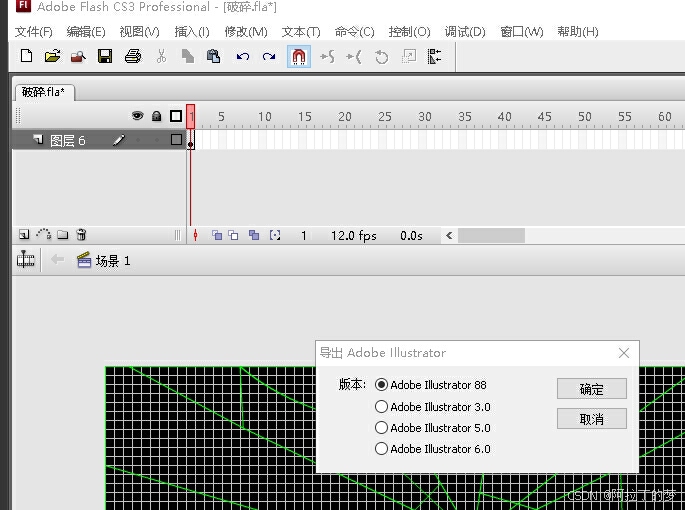Viewport: 685px width, 510px height.
Task: Click the pencil icon on 图层 6
Action: (x=119, y=140)
